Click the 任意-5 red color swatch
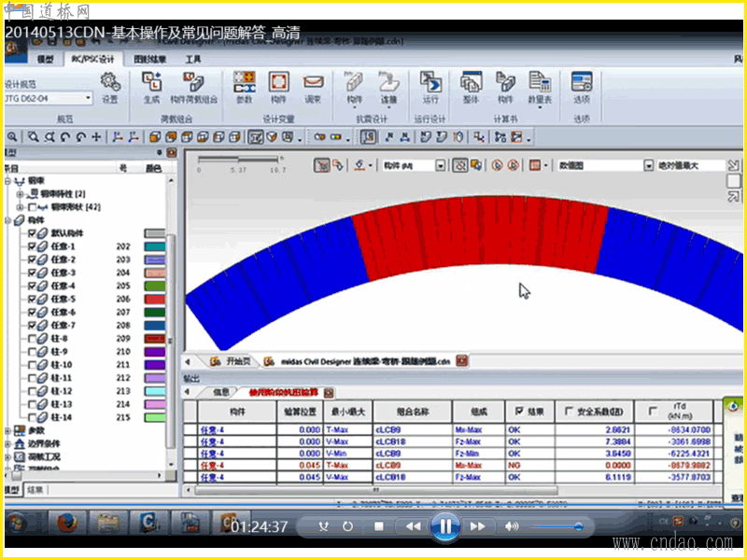747x560 pixels. point(155,299)
